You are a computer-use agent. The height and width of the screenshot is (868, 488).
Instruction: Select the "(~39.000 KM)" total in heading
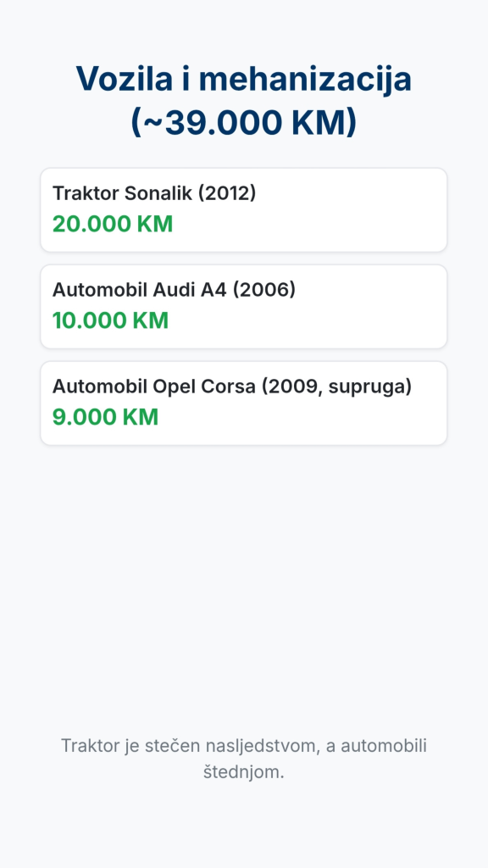coord(243,122)
